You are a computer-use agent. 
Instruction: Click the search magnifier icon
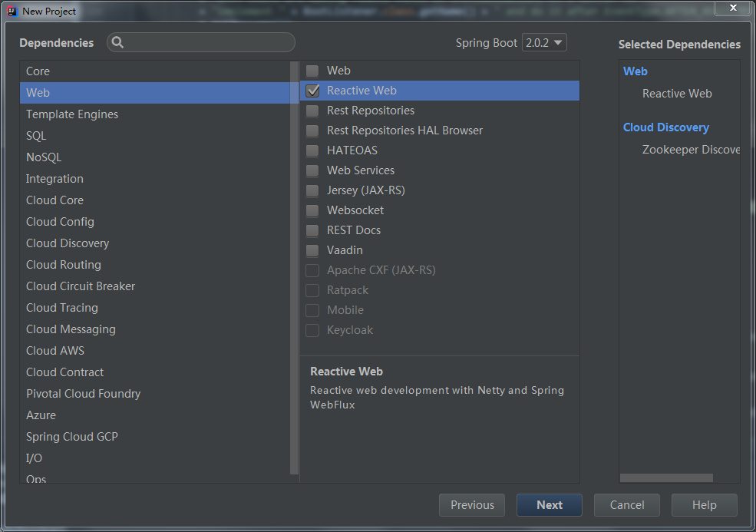coord(117,43)
